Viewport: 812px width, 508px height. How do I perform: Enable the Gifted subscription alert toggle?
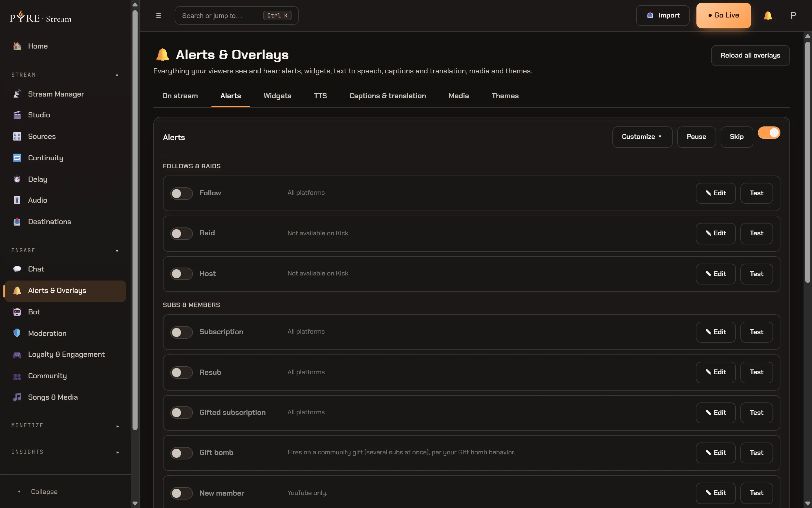181,413
